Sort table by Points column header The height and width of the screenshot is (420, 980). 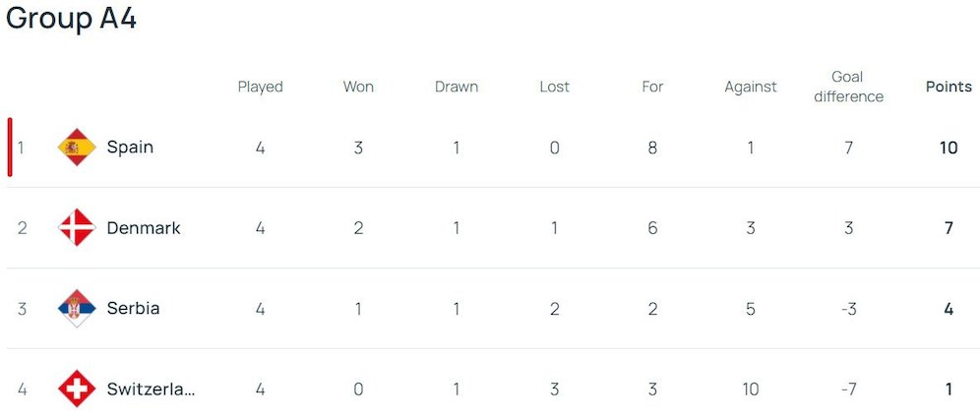(949, 87)
